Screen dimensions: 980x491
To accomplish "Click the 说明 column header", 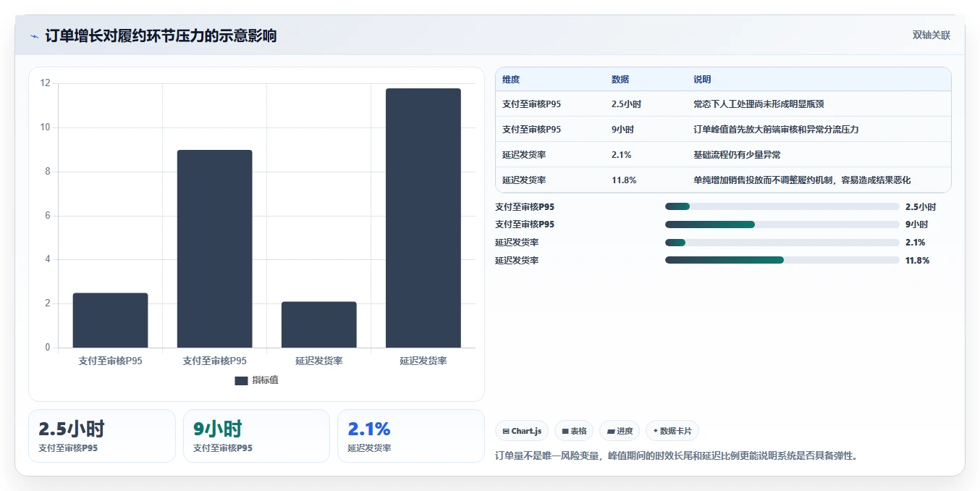I will [702, 80].
